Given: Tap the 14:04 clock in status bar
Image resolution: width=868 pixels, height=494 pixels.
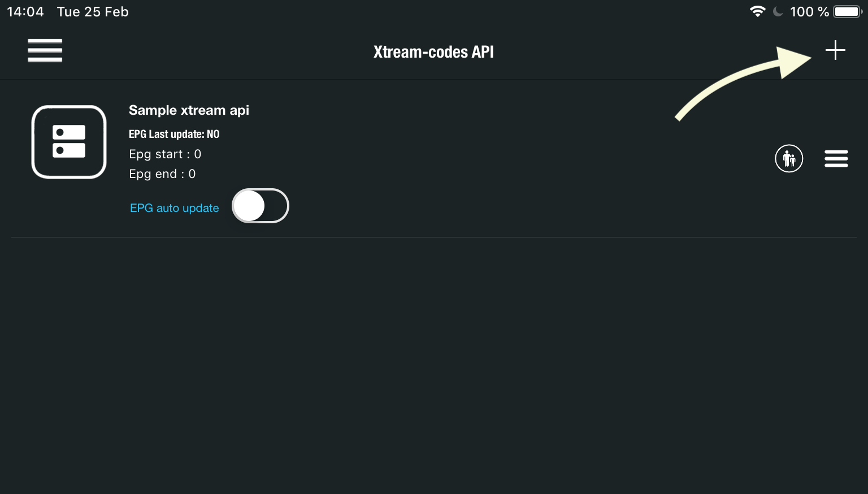Looking at the screenshot, I should (x=25, y=12).
